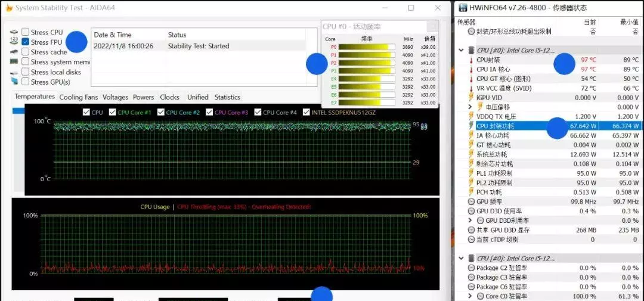Click the lightning icon next to 系统总功耗
The width and height of the screenshot is (644, 301).
tap(472, 154)
